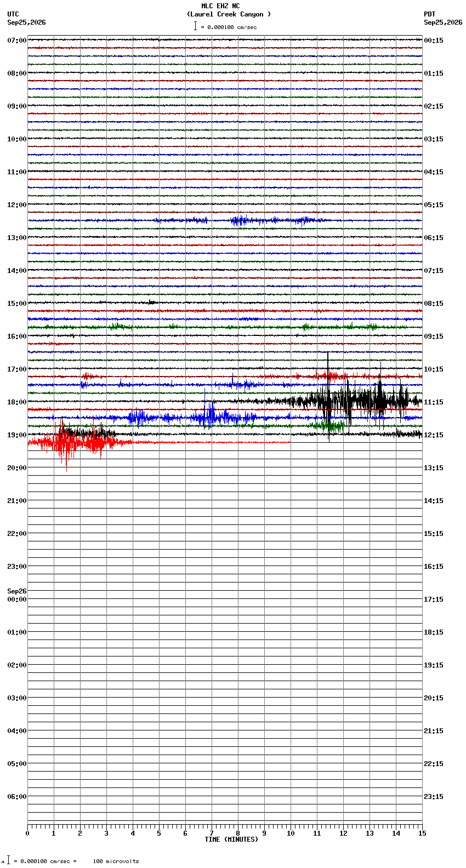Select the 16:00 UTC row label

[17, 336]
